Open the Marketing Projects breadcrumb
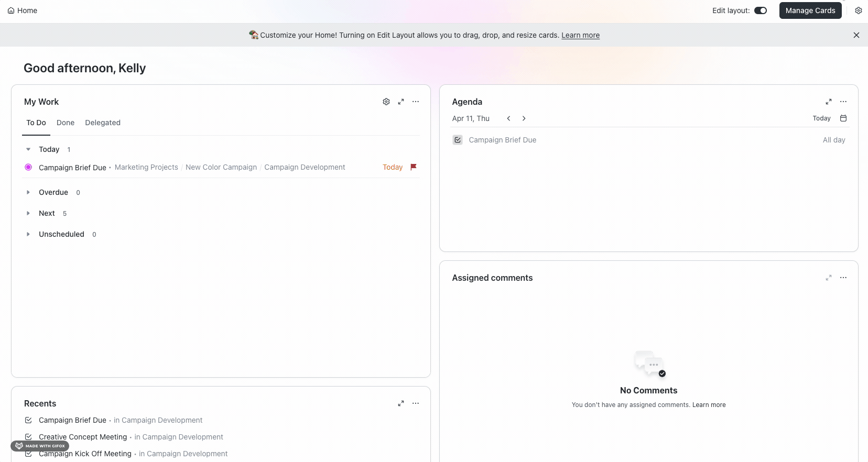The width and height of the screenshot is (868, 462). [146, 167]
